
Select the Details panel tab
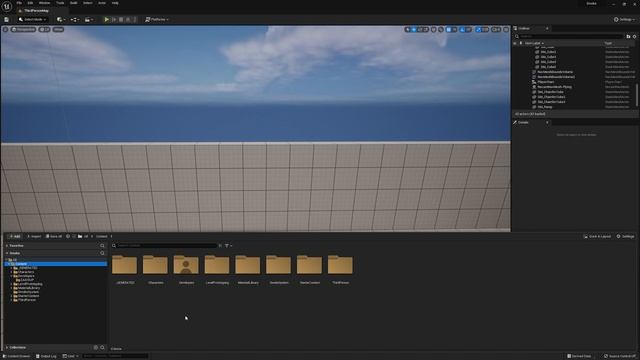[x=523, y=122]
